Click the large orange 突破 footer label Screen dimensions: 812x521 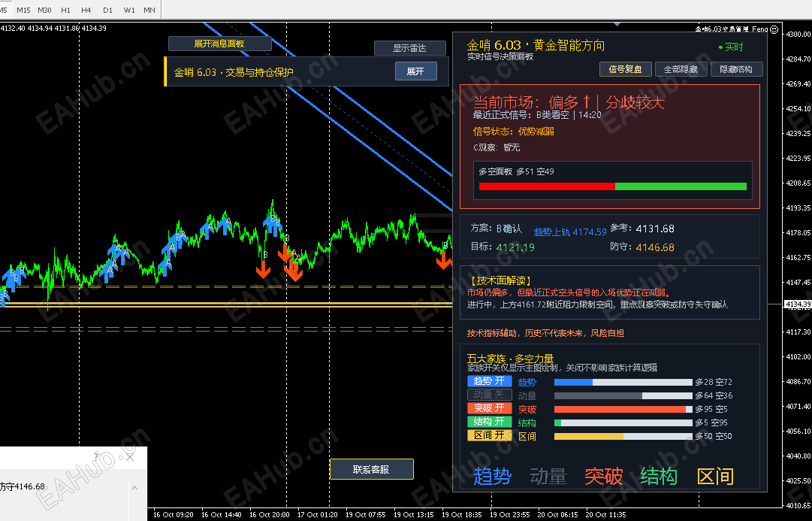tap(604, 477)
